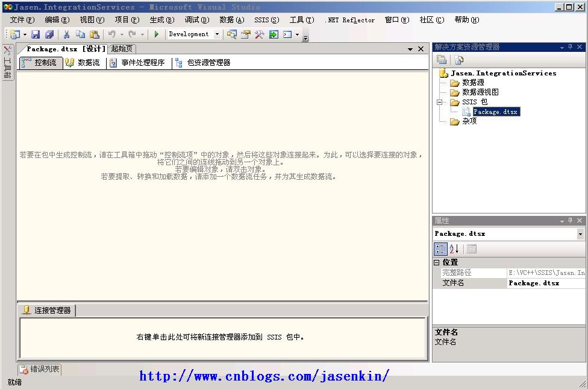Click the Save All toolbar icon

point(49,34)
